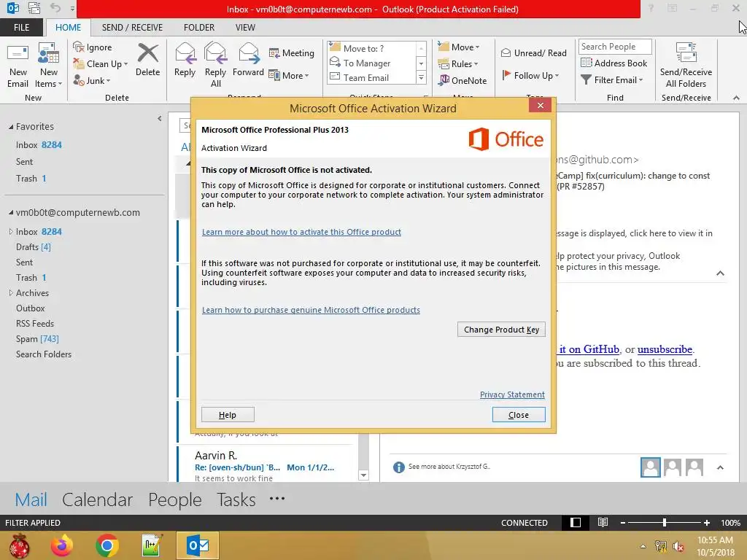
Task: Open the Drafts [4] folder
Action: [x=34, y=246]
